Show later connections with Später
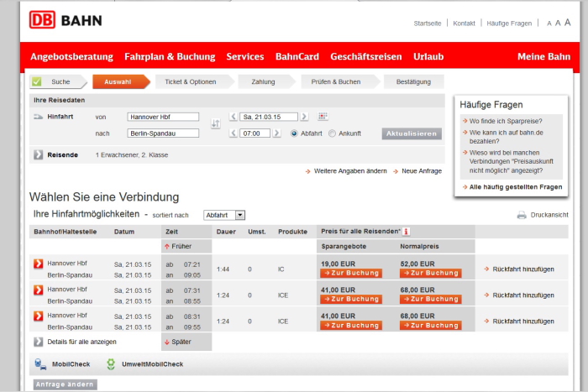The width and height of the screenshot is (588, 392). [177, 342]
